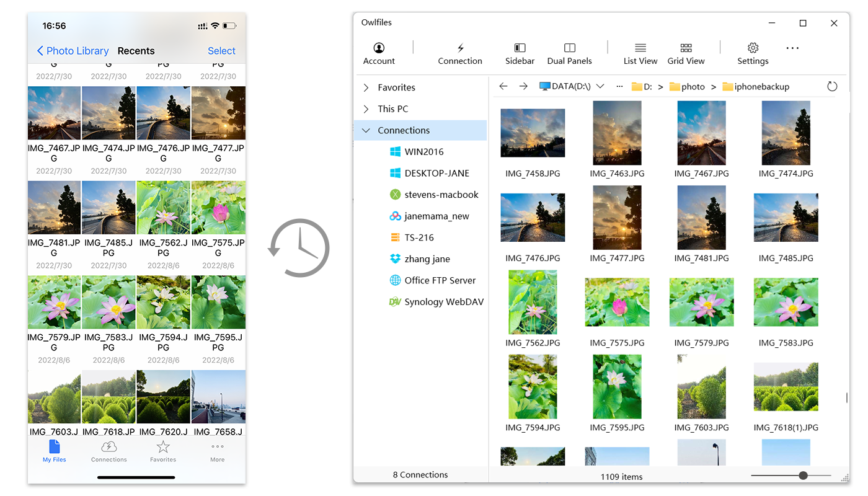Go back with the left arrow

tap(503, 86)
